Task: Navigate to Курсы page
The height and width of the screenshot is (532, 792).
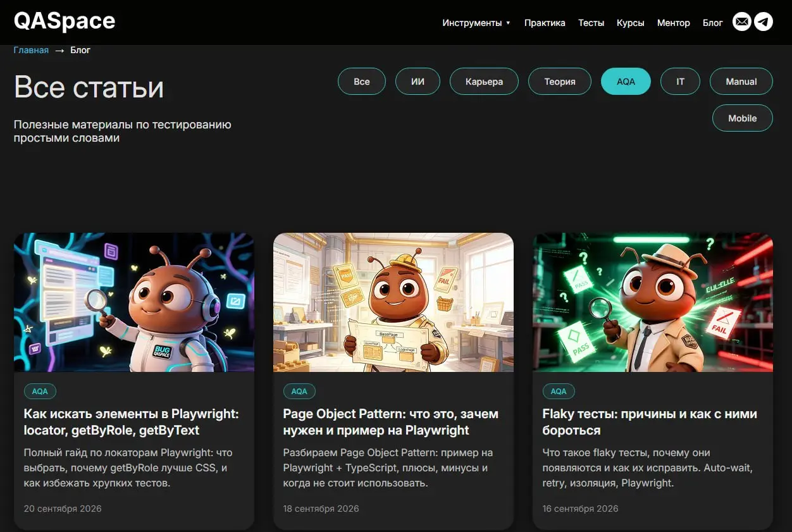Action: [x=631, y=23]
